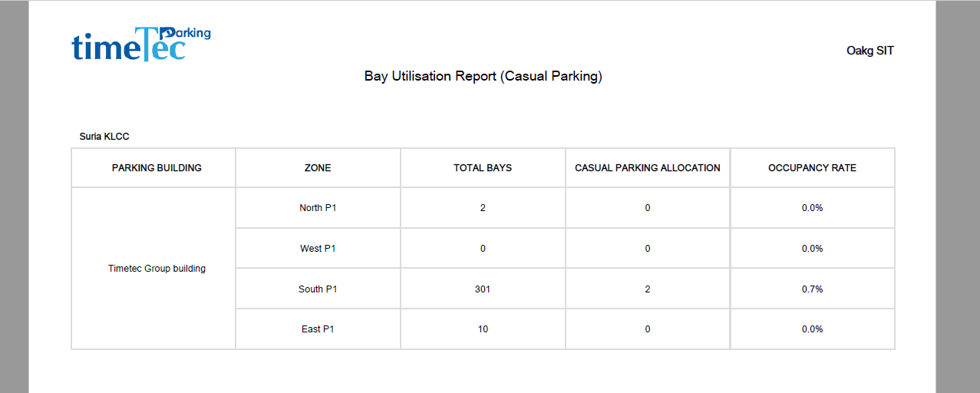Screen dimensions: 980x393
Task: Click East P1 occupancy rate 0.0%
Action: (812, 329)
